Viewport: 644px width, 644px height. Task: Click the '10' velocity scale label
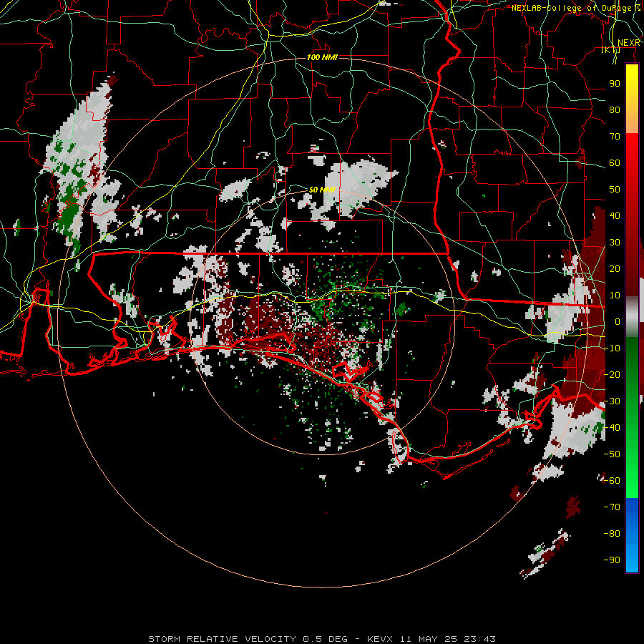click(615, 296)
